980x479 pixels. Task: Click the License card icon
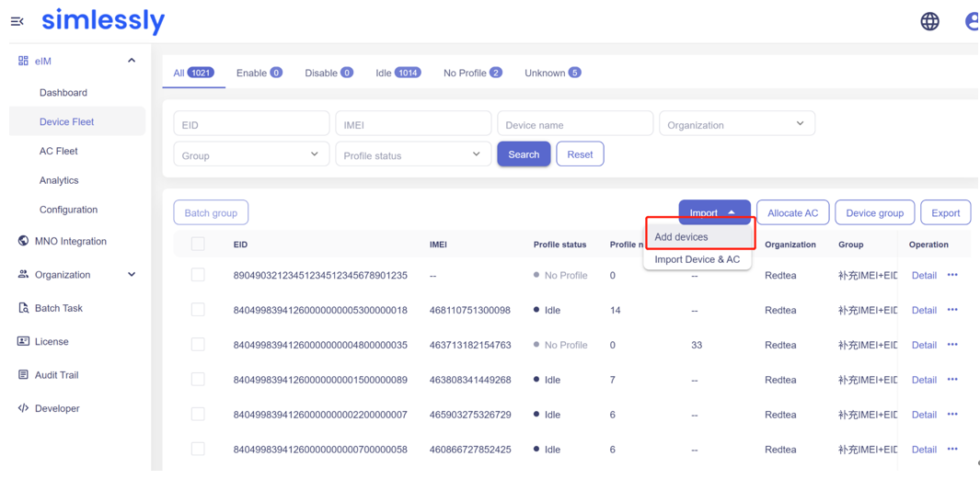coord(24,342)
